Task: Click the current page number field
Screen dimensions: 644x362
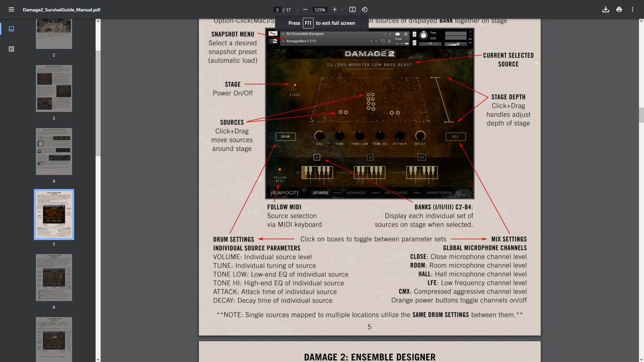Action: click(277, 10)
